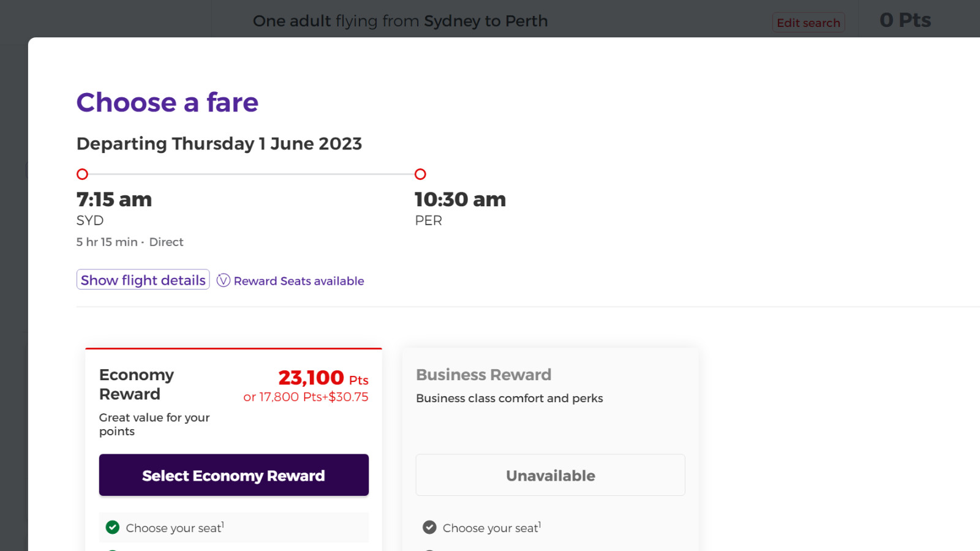Click the Business Reward heading

(484, 375)
